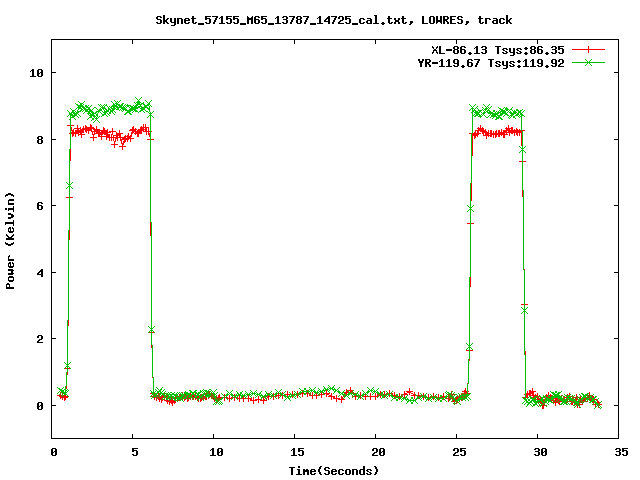Image resolution: width=640 pixels, height=480 pixels.
Task: Click the Power axis tick label 2
Action: pos(40,339)
